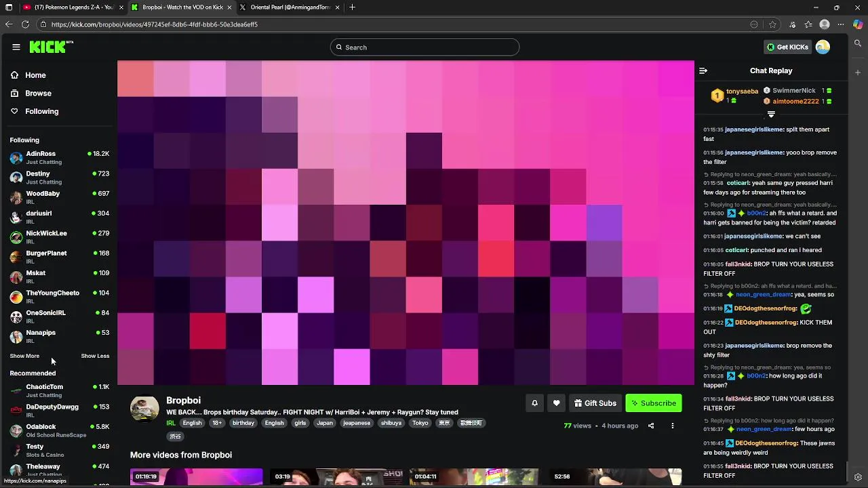Click the green Subscribe button
This screenshot has height=488, width=868.
coord(654,403)
